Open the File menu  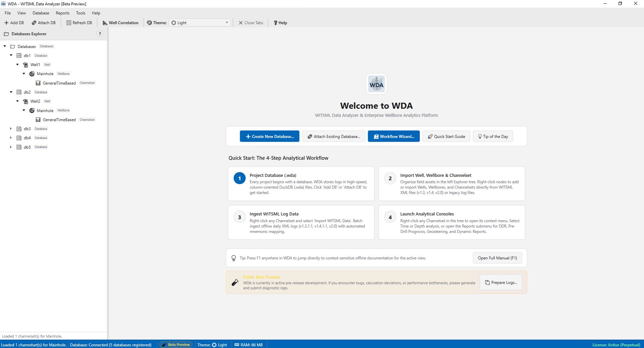point(8,13)
